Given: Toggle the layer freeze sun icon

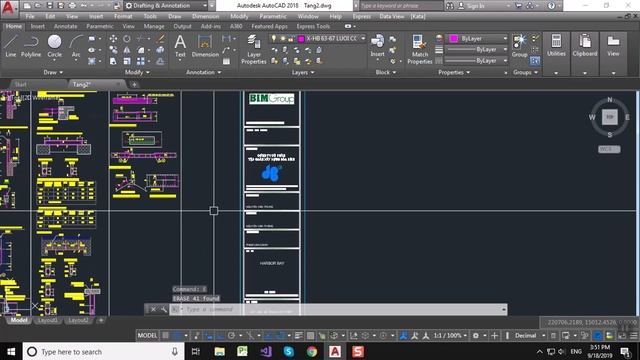Looking at the screenshot, I should pyautogui.click(x=282, y=38).
